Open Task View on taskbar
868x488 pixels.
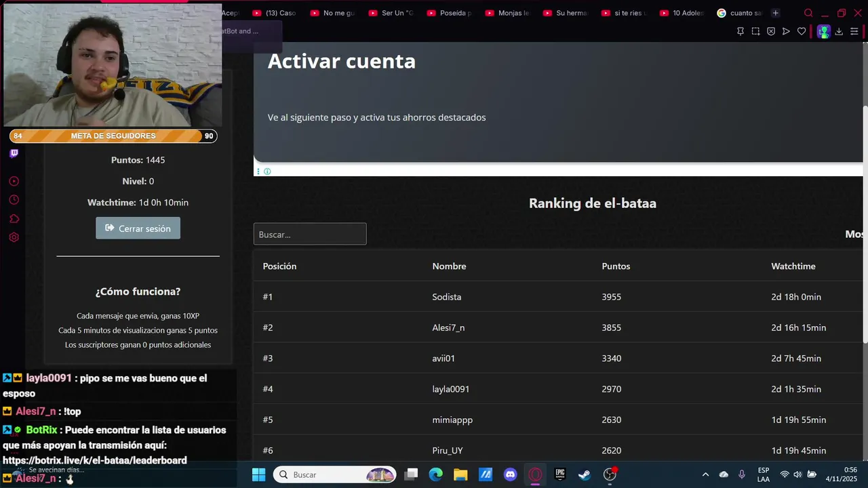411,474
